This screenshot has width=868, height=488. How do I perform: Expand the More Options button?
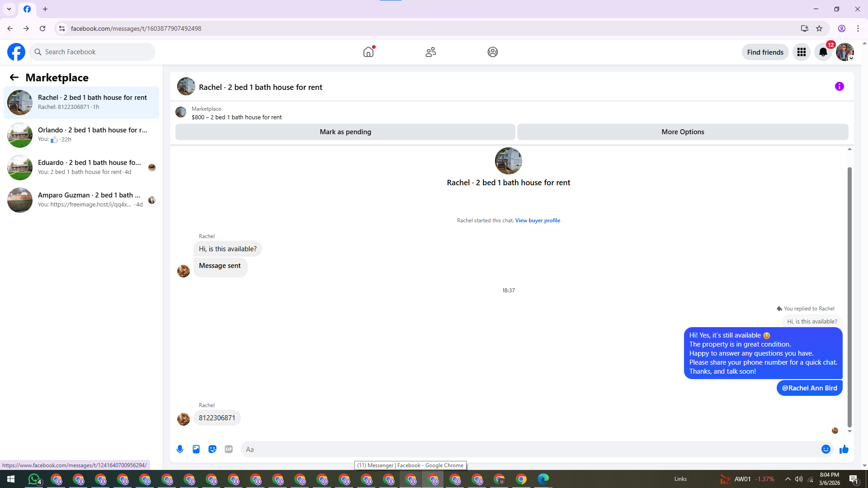(x=682, y=132)
